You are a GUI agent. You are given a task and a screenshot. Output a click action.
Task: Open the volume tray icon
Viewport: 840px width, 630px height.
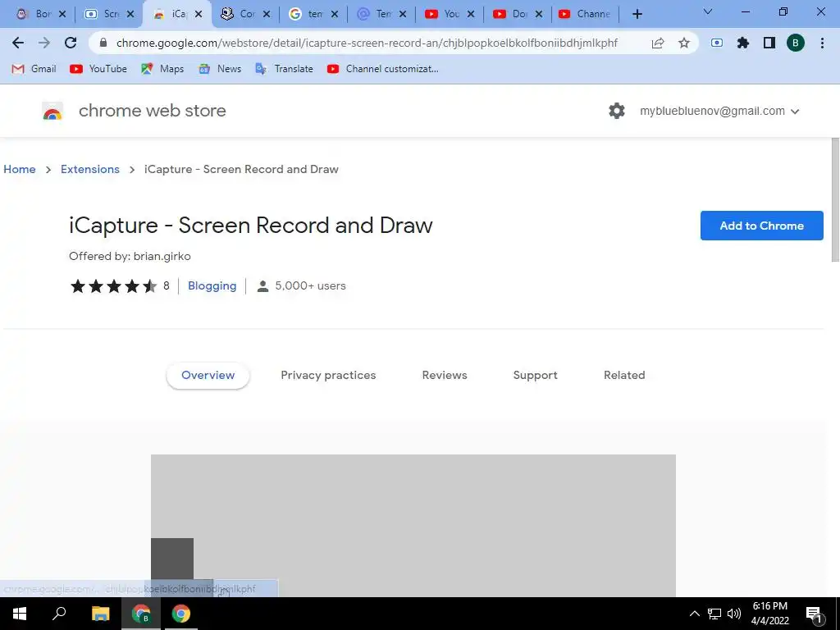pos(734,614)
